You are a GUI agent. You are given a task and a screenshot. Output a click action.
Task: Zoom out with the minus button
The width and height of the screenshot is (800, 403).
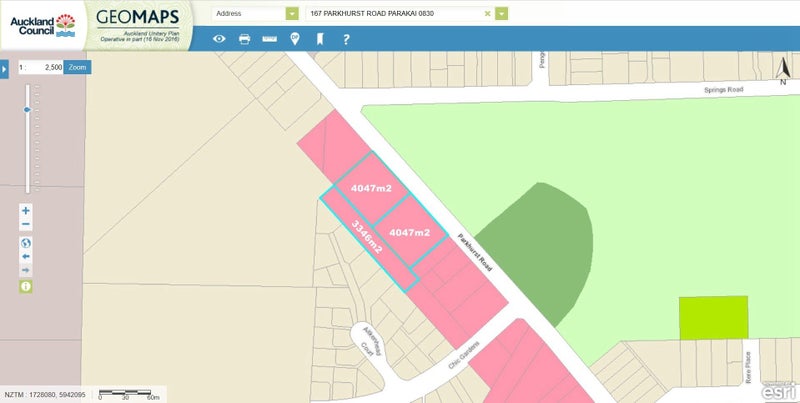(x=26, y=225)
